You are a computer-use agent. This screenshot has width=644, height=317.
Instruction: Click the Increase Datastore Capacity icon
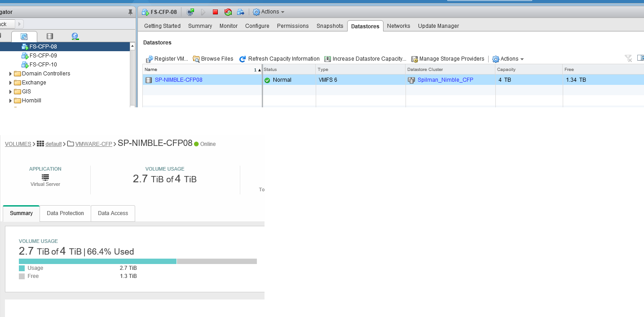tap(328, 59)
